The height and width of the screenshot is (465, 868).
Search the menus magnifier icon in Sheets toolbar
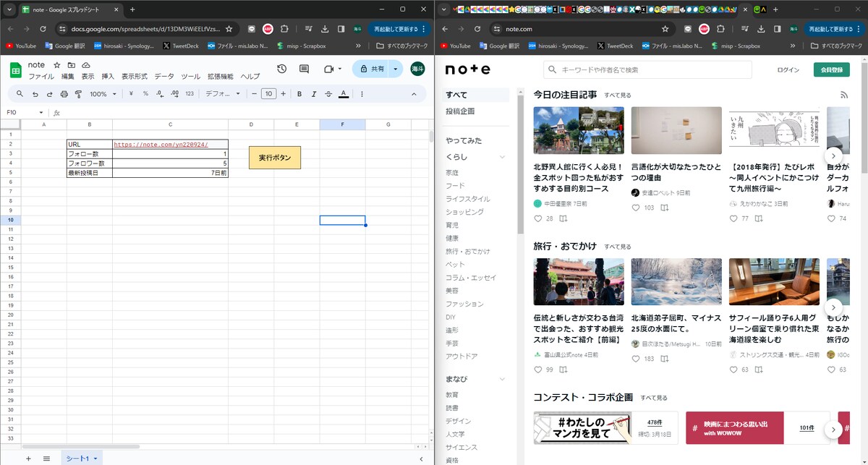tap(20, 94)
